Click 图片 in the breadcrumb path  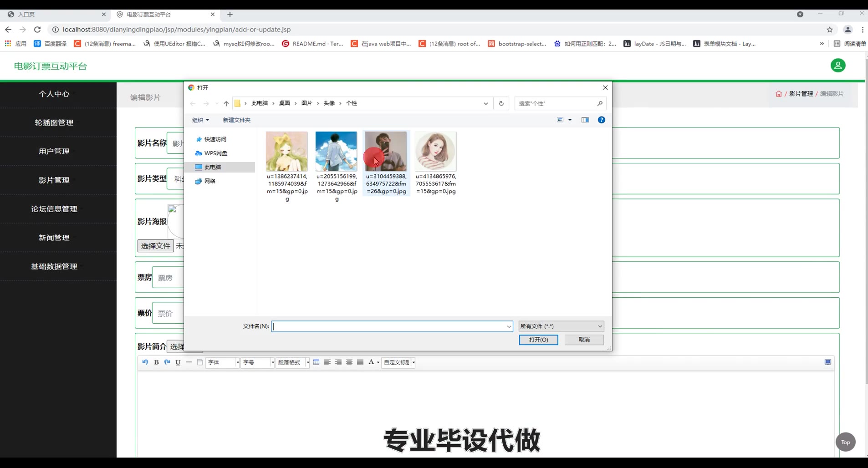pos(307,103)
